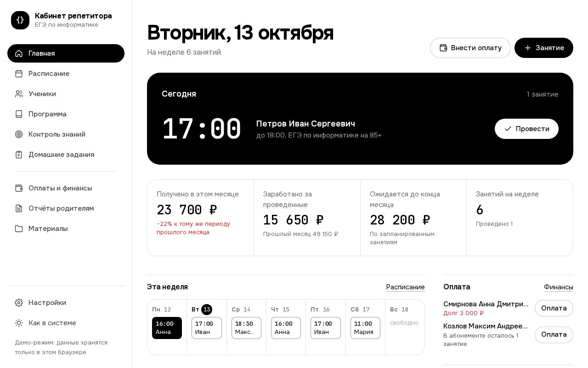Open the Контроль знаний target icon
Image resolution: width=588 pixels, height=368 pixels.
[19, 134]
